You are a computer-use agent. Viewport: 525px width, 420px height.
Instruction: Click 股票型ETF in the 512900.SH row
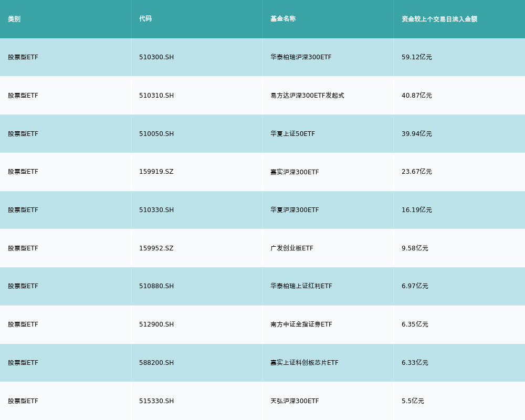(x=23, y=324)
